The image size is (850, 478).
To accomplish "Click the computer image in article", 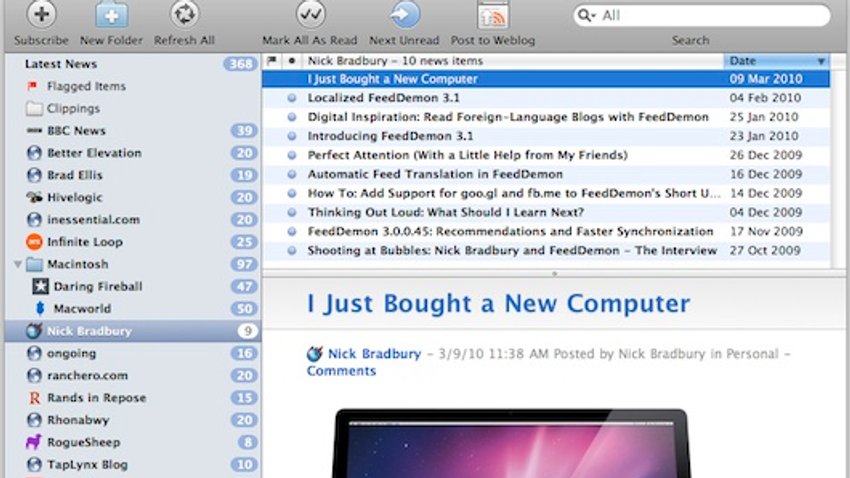I will click(x=512, y=443).
